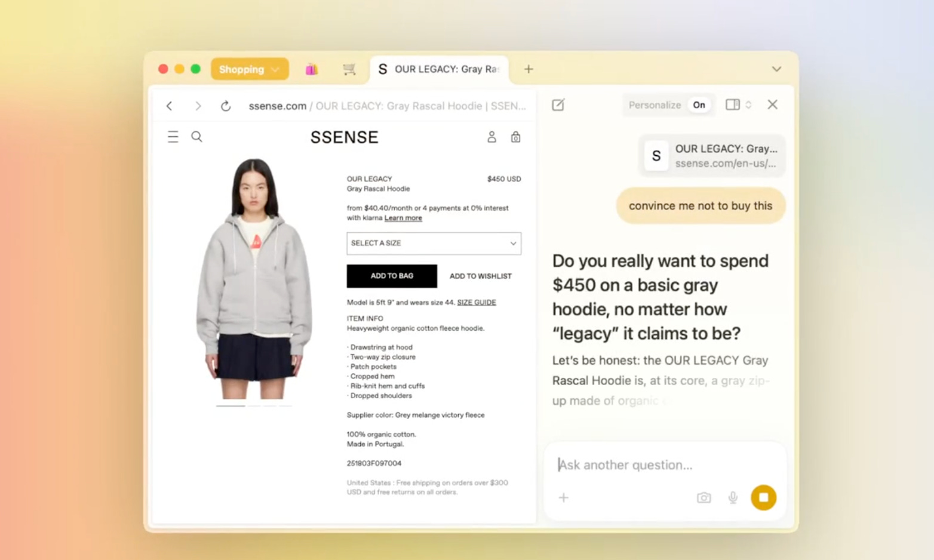
Task: Change the sidebar layout panel icon
Action: (732, 104)
